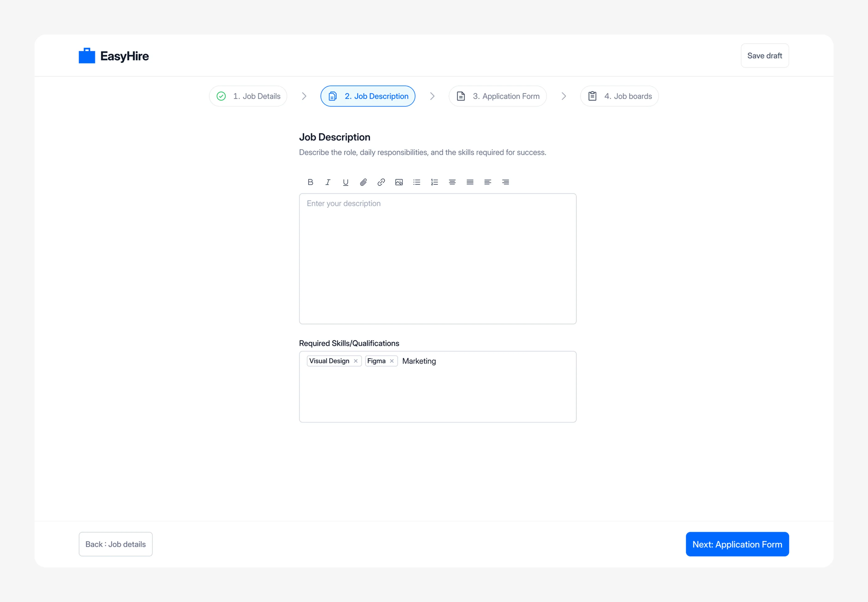Image resolution: width=868 pixels, height=602 pixels.
Task: Remove the Visual Design skill tag
Action: [355, 361]
